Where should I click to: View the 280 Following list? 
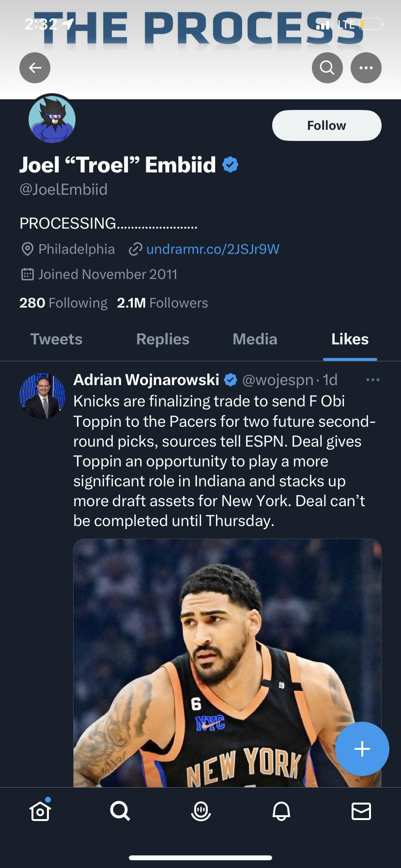coord(63,303)
